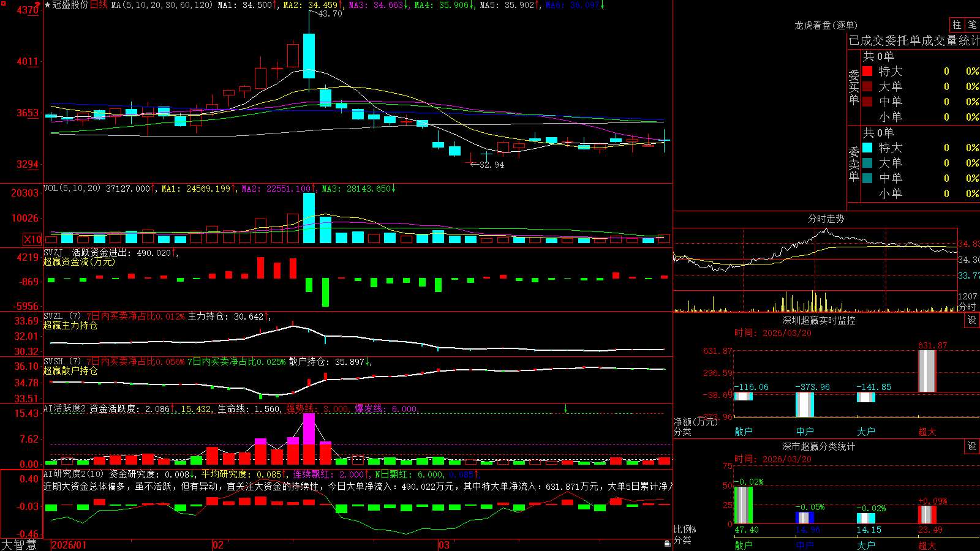Click 中户 label in real-time monitor chart
The image size is (980, 551).
pos(805,432)
